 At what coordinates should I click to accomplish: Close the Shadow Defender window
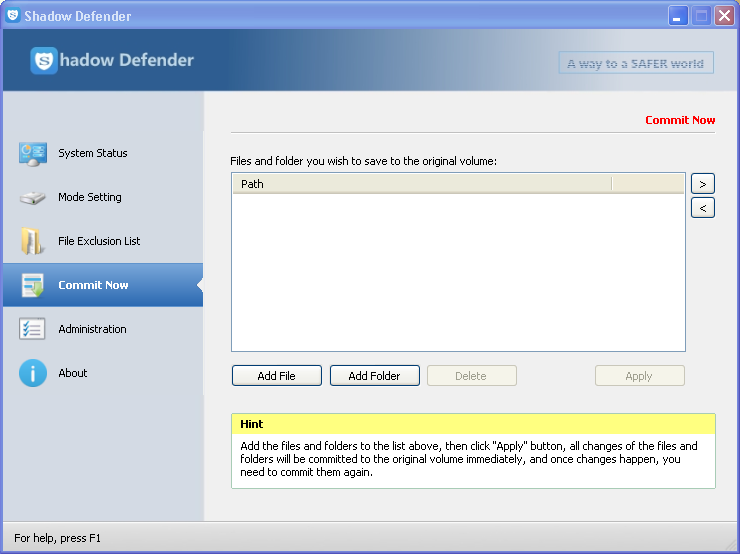pos(724,16)
